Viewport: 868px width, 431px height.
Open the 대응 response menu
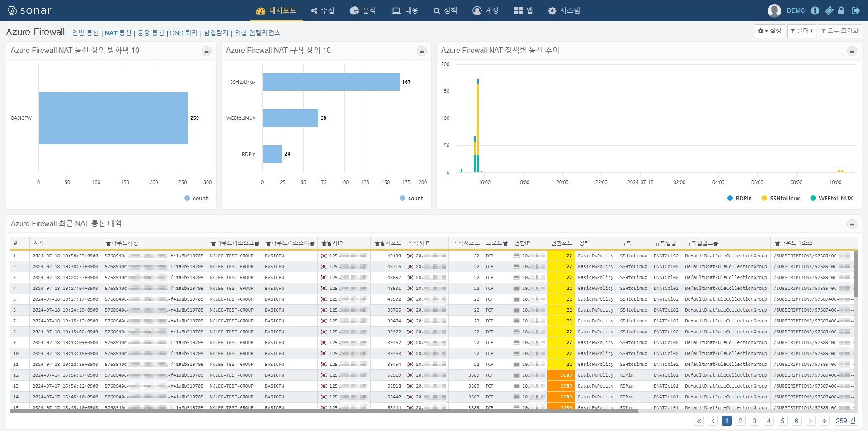(x=405, y=10)
